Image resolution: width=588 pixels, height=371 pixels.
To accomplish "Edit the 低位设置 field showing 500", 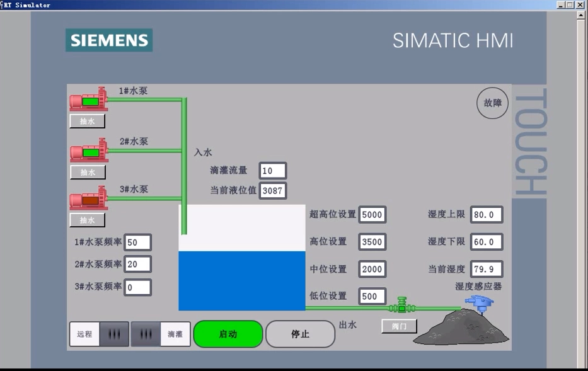I will click(x=372, y=296).
